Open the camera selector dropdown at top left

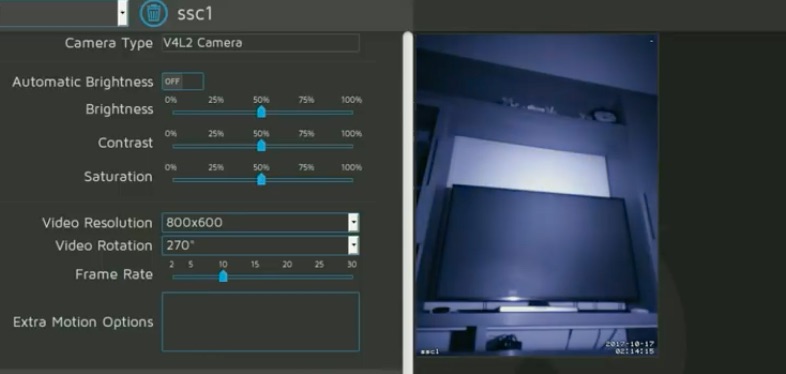pyautogui.click(x=122, y=13)
